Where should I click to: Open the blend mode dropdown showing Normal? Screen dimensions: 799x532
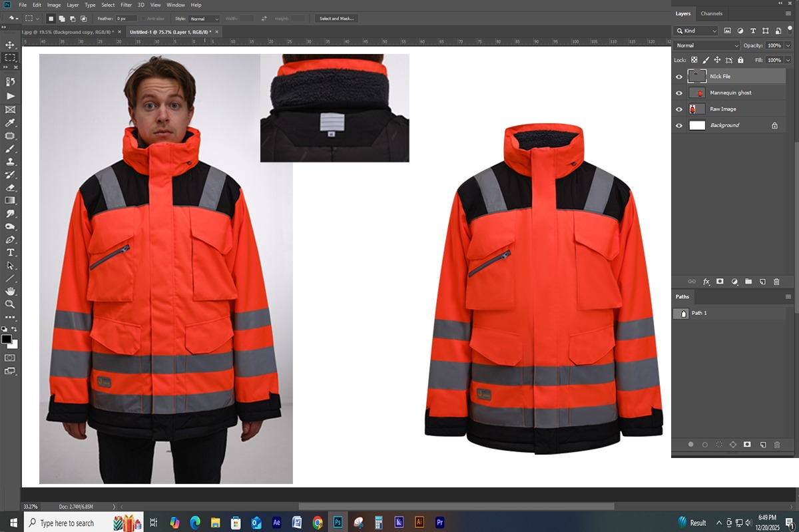click(x=706, y=45)
